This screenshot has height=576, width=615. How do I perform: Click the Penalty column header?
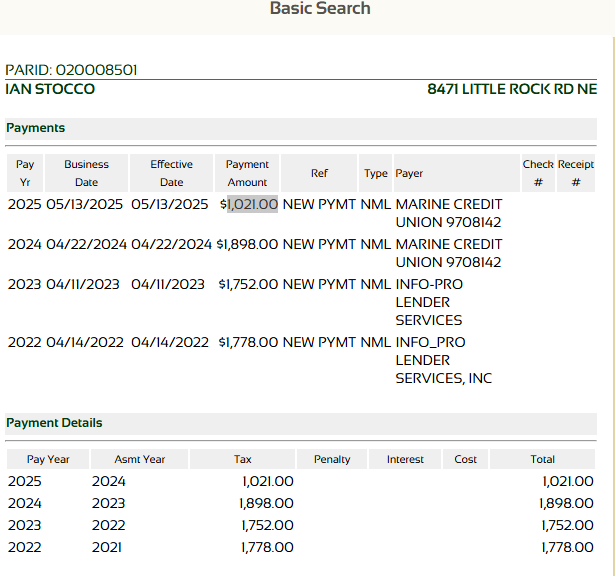[332, 459]
